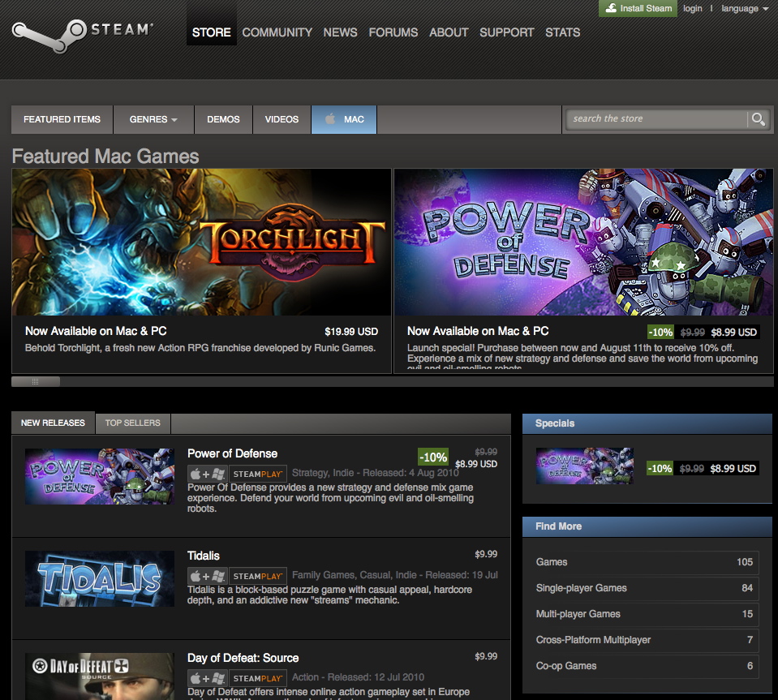Click the Day of Defeat: Source $9.99 price
This screenshot has height=700, width=778.
click(486, 656)
